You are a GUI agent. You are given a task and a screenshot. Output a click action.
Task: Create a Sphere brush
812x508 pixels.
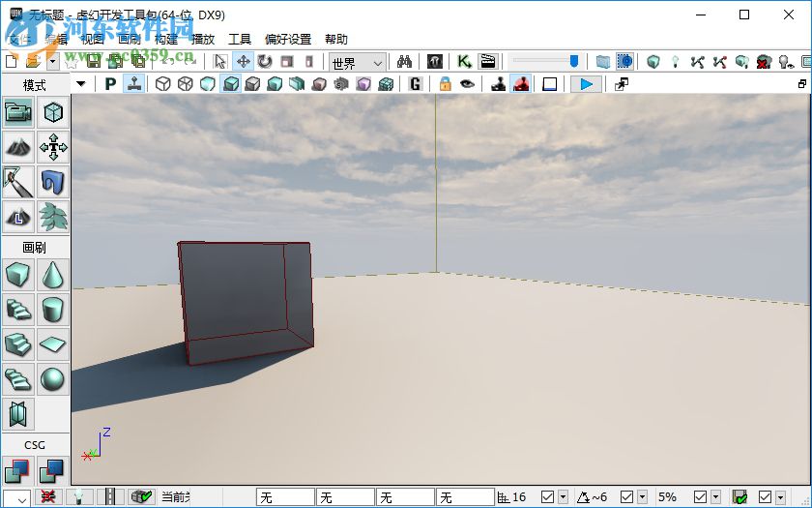pos(52,378)
